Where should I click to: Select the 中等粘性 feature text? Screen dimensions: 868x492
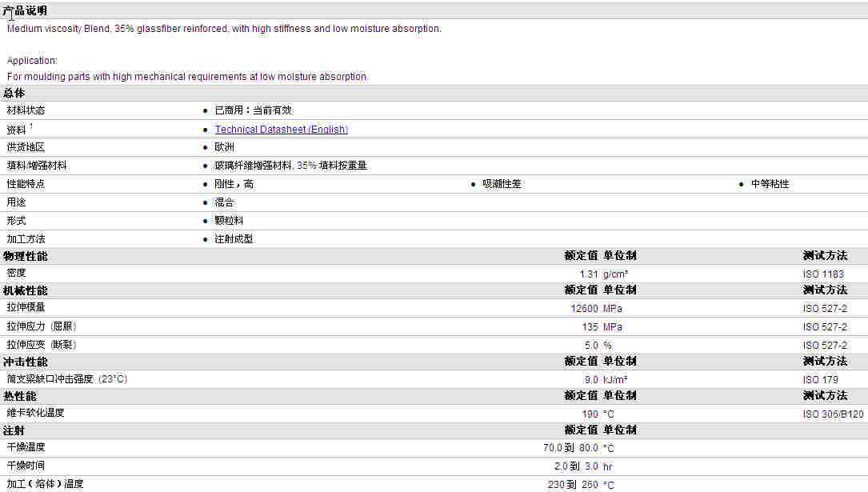(770, 184)
